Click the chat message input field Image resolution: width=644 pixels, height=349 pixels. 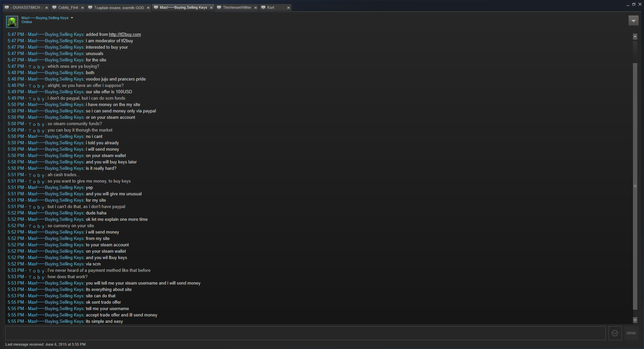pos(305,333)
